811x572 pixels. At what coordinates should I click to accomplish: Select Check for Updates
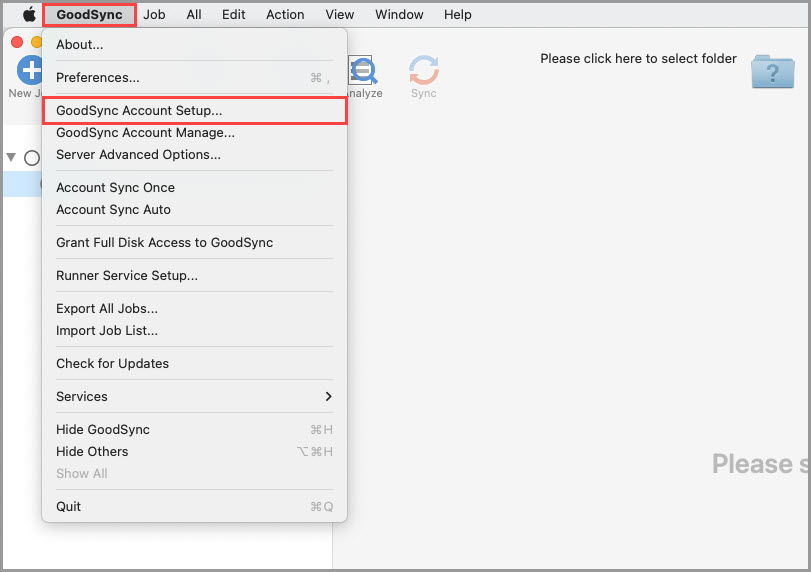tap(194, 364)
